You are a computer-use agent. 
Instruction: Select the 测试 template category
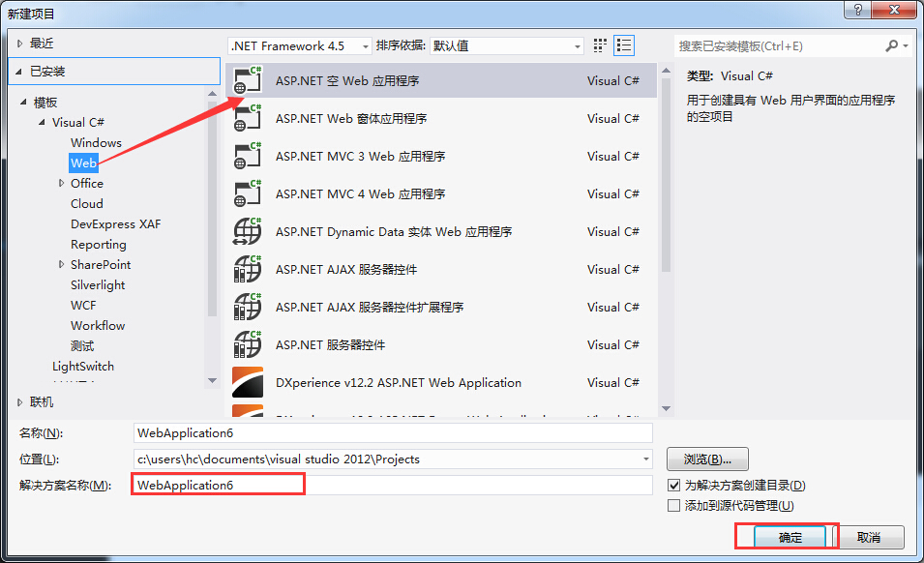pyautogui.click(x=82, y=345)
